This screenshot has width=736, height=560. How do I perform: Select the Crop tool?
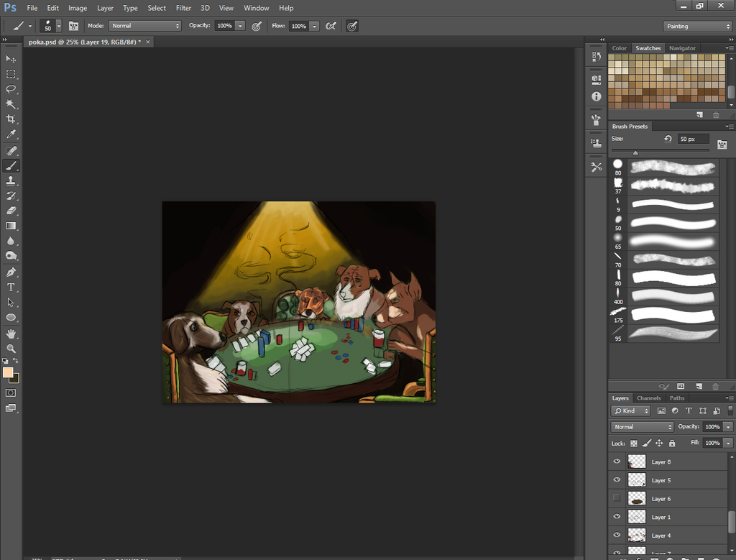11,119
